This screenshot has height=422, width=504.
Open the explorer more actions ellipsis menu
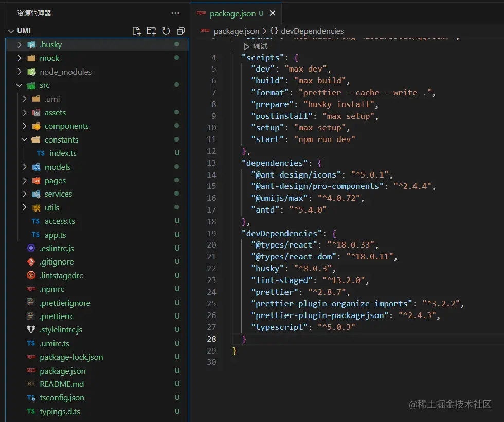[175, 13]
